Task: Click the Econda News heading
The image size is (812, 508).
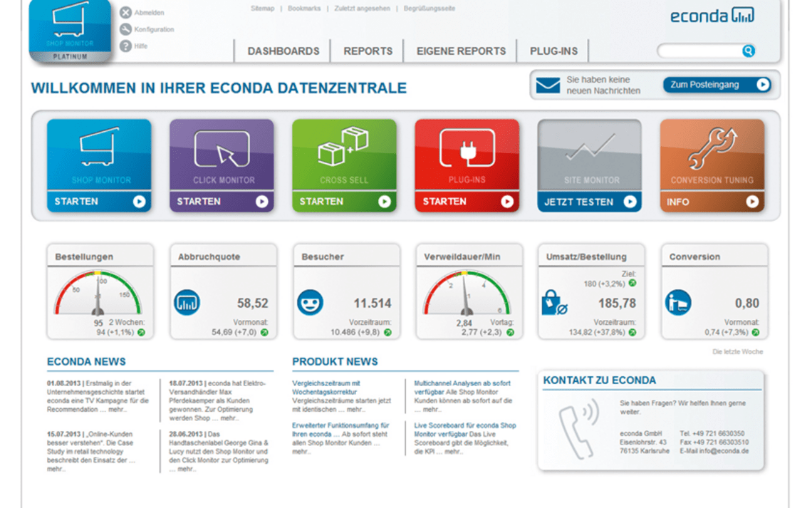Action: pyautogui.click(x=86, y=361)
